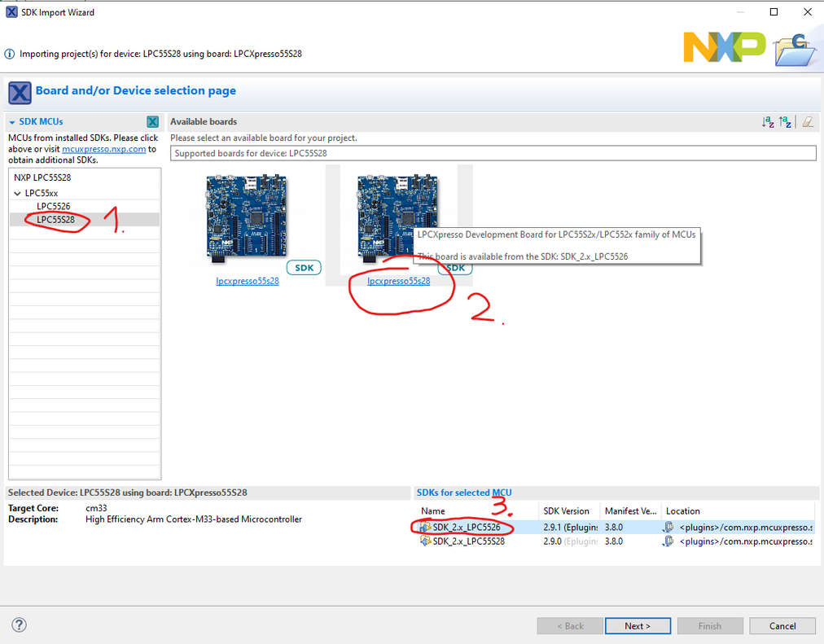Click the Back button

pos(570,625)
